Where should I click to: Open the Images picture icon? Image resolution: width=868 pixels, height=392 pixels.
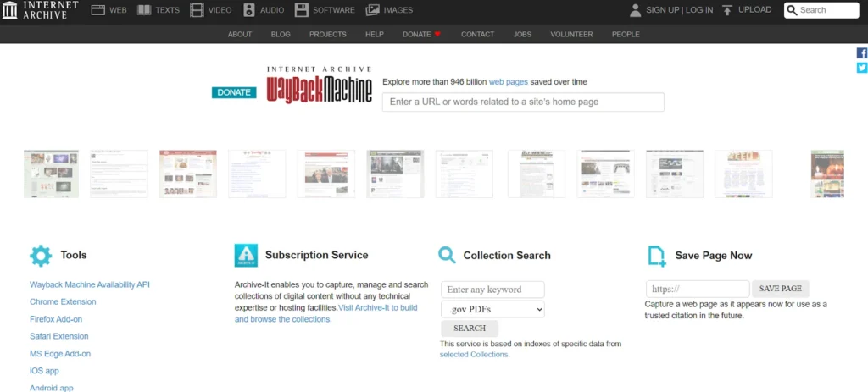tap(372, 10)
